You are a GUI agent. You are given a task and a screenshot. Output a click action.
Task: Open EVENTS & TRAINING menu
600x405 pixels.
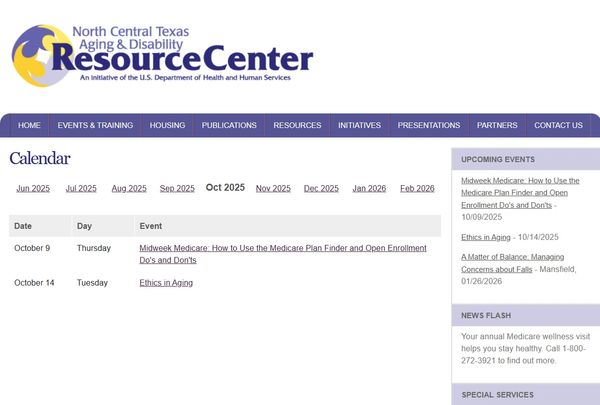(95, 125)
